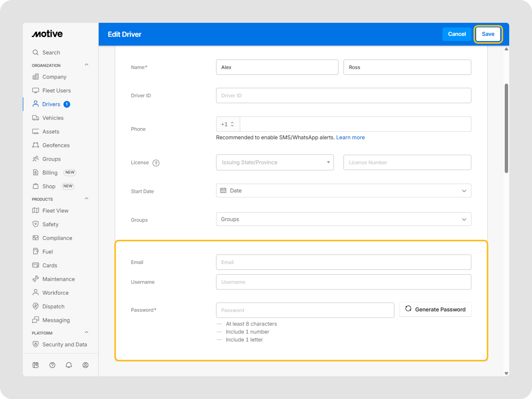
Task: Switch to the Fleet View section
Action: coord(55,211)
